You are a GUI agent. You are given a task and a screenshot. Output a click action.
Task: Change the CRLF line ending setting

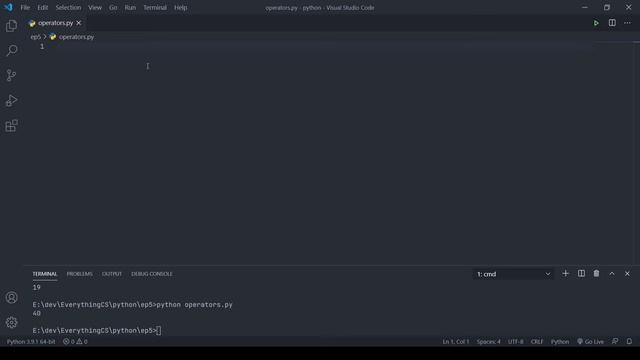pyautogui.click(x=537, y=342)
